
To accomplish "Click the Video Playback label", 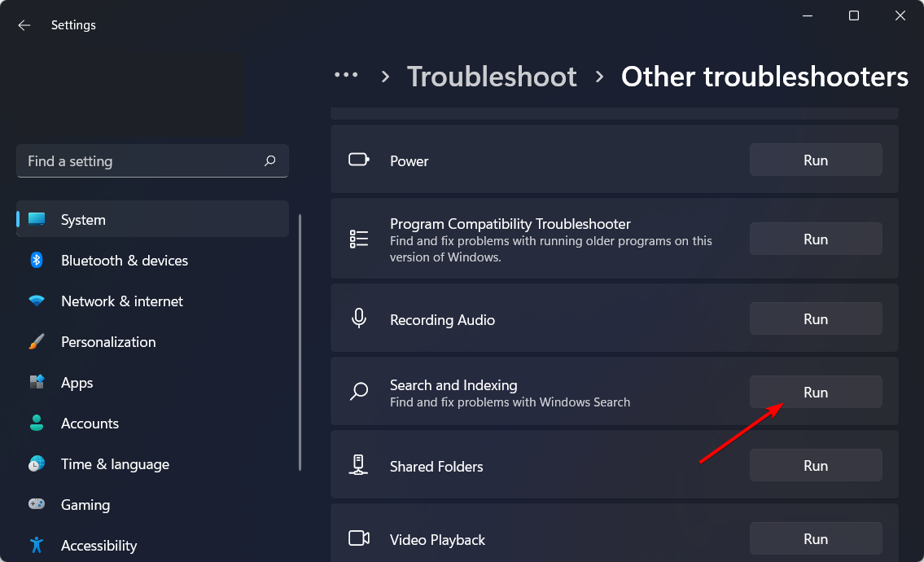I will [x=437, y=539].
